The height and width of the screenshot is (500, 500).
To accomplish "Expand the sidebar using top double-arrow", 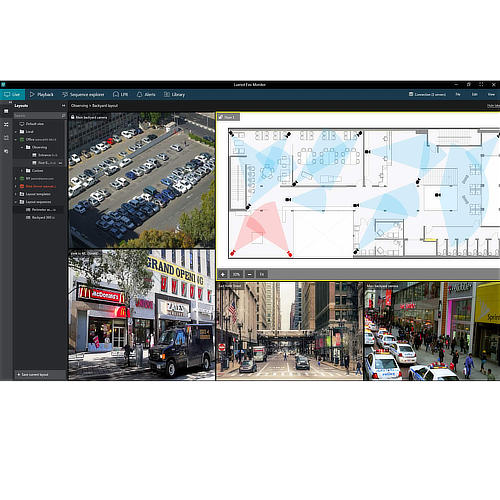I will 10,102.
